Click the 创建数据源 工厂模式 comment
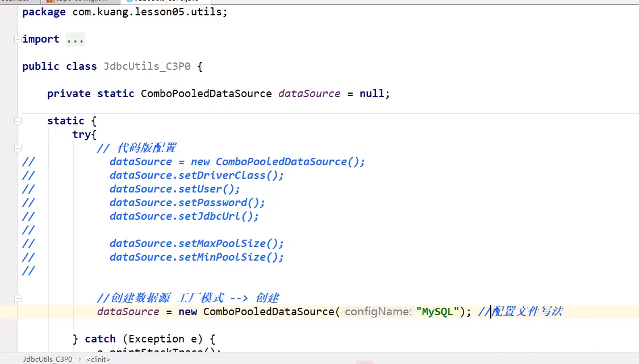The width and height of the screenshot is (639, 364). coord(188,298)
